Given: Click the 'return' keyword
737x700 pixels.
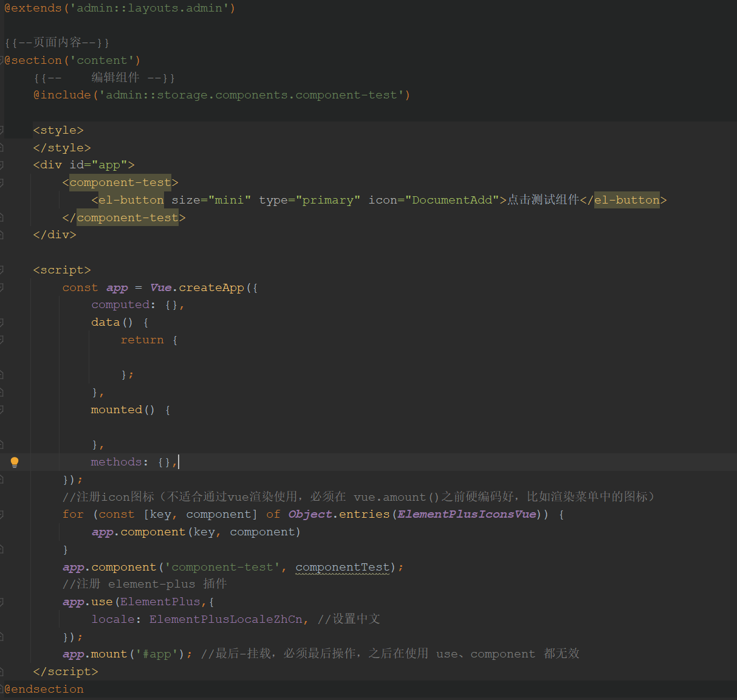Looking at the screenshot, I should [x=142, y=340].
